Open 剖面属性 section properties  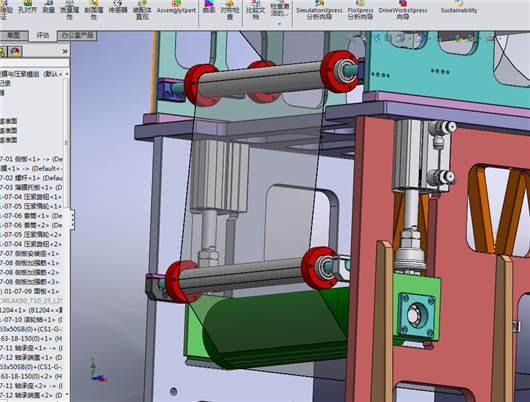(94, 10)
